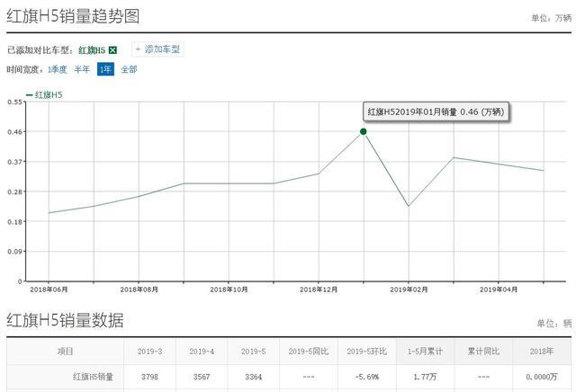Image resolution: width=576 pixels, height=392 pixels.
Task: Toggle the 红旗H5 legend entry
Action: coord(44,95)
